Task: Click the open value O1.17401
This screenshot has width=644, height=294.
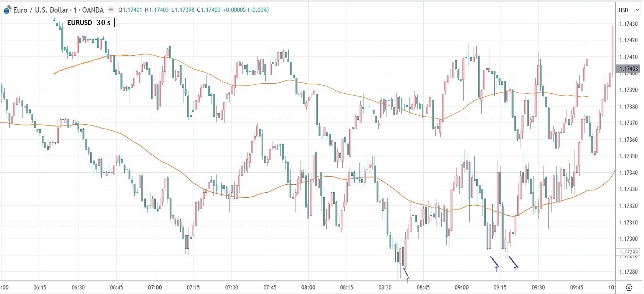Action: pyautogui.click(x=130, y=10)
